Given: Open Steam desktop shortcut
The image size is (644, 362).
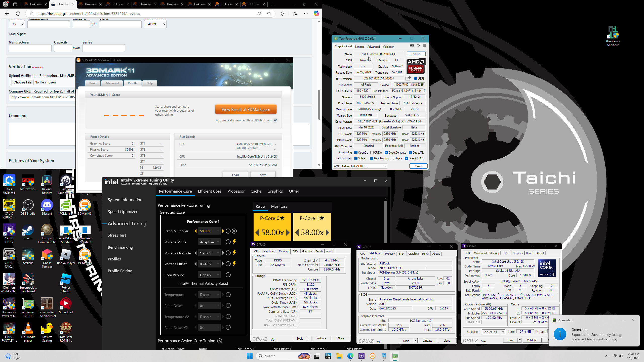Looking at the screenshot, I should click(28, 232).
